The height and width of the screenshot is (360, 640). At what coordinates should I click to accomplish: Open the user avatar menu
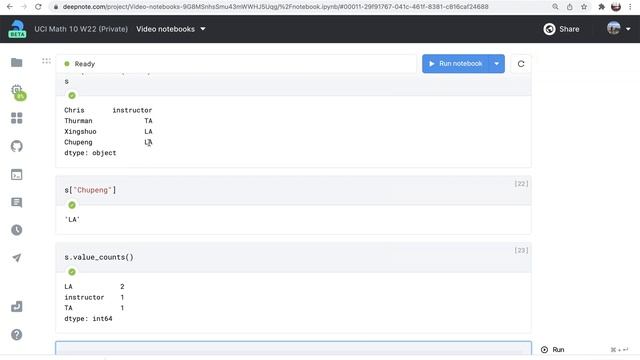pos(619,29)
